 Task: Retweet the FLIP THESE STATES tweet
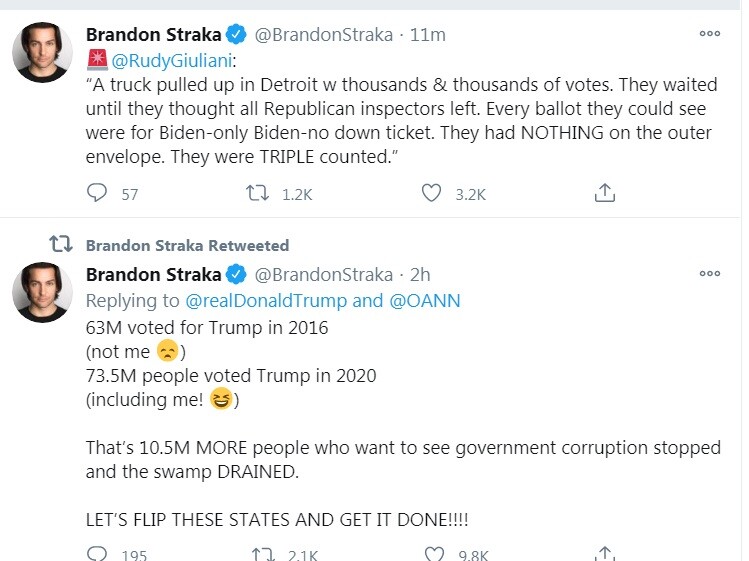(263, 554)
